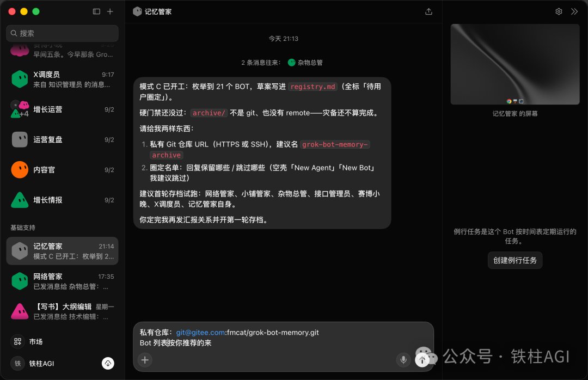Open the X调度员 conversation

pos(62,79)
